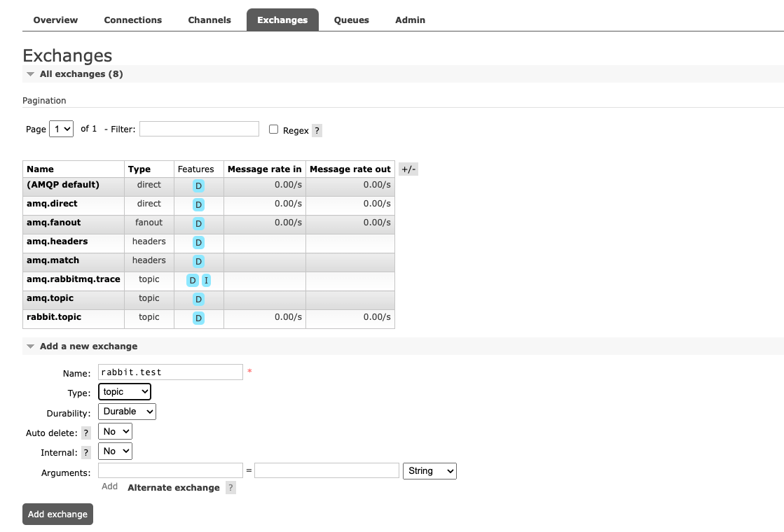Go to the Connections tab

[x=132, y=20]
